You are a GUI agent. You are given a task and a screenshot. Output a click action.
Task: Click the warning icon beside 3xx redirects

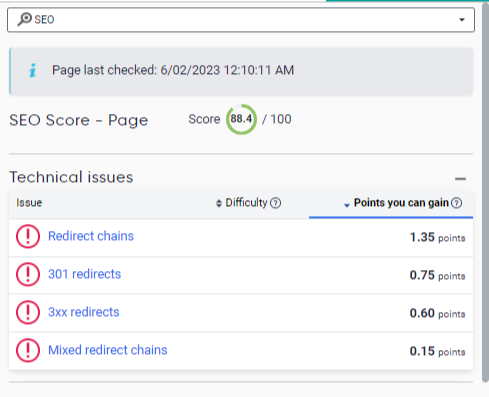28,312
